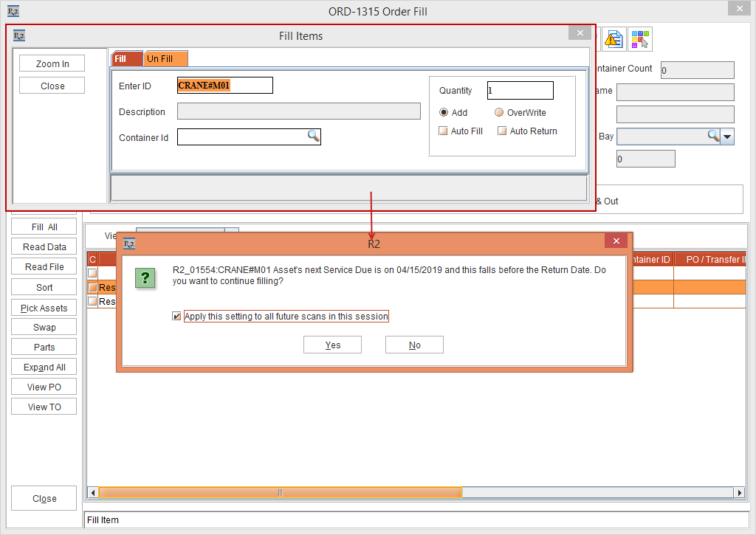Click the Fill Item status bar text
Image resolution: width=756 pixels, height=535 pixels.
(103, 520)
